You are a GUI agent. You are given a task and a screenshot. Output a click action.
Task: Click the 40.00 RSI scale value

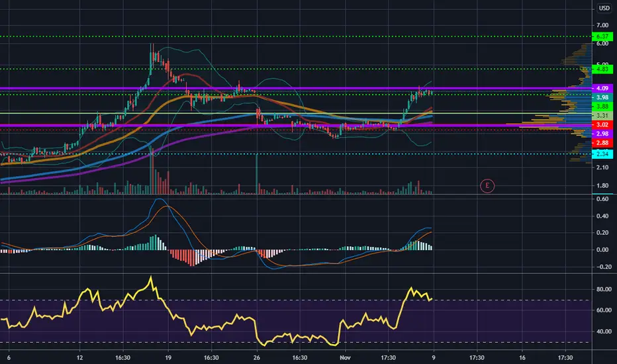(604, 332)
